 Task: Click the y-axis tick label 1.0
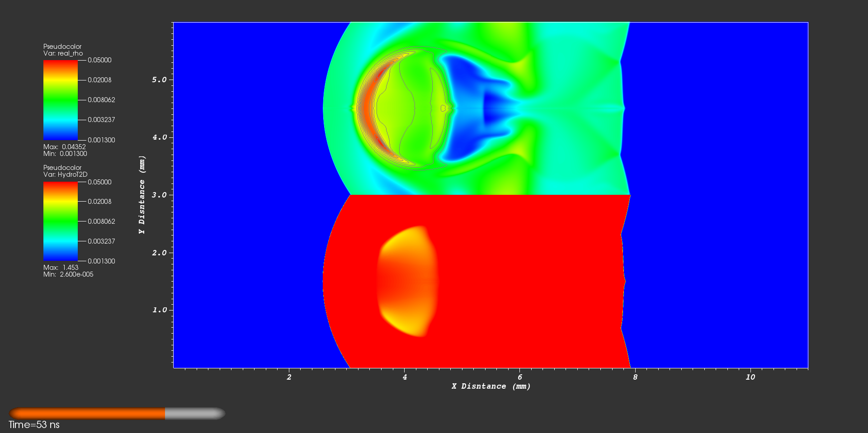tap(159, 310)
